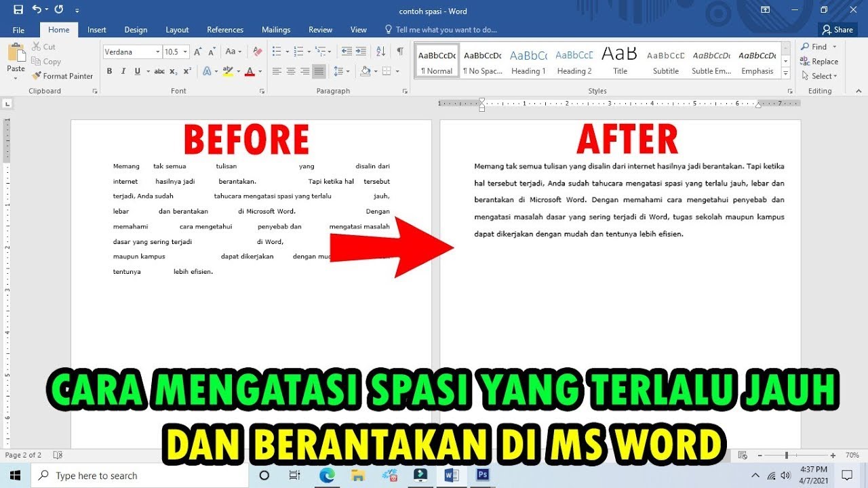Switch to the References tab
The width and height of the screenshot is (868, 488).
click(225, 30)
